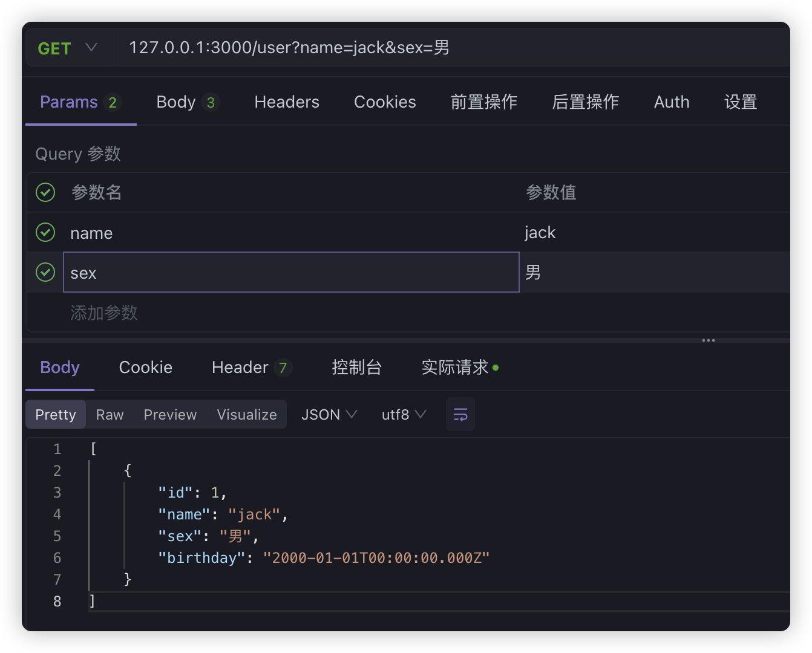Open the 设置 settings tab
Screen dimensions: 812x653
[741, 102]
